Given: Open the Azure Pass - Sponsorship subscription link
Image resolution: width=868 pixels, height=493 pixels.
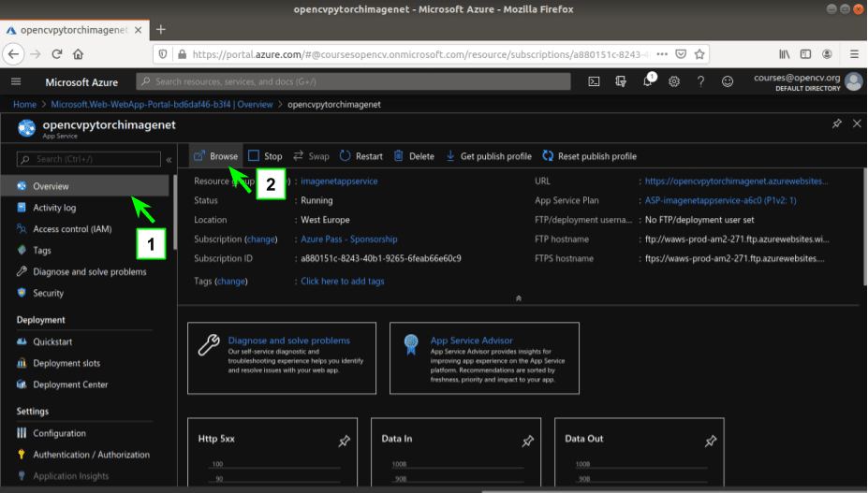Looking at the screenshot, I should point(348,239).
